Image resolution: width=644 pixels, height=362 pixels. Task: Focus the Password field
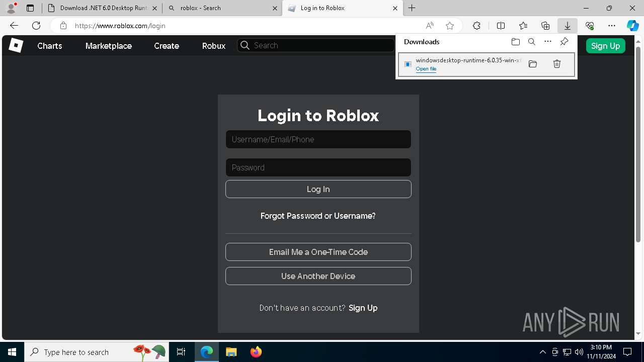click(318, 167)
